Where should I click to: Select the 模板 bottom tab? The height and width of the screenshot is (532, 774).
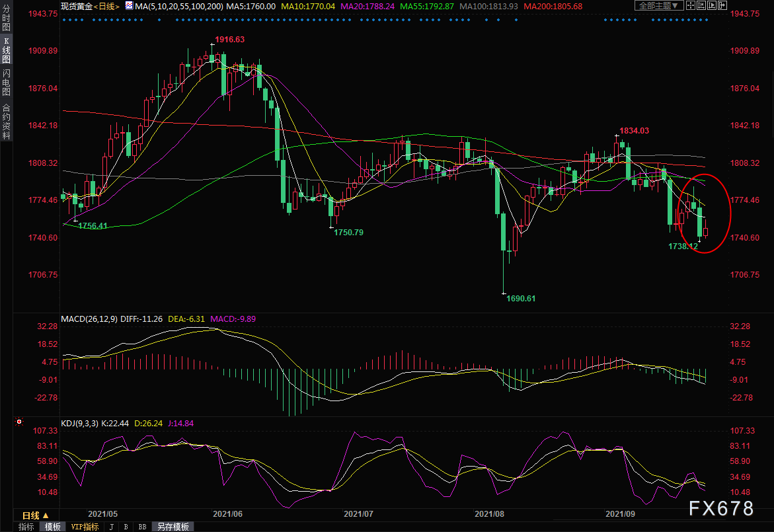click(52, 527)
